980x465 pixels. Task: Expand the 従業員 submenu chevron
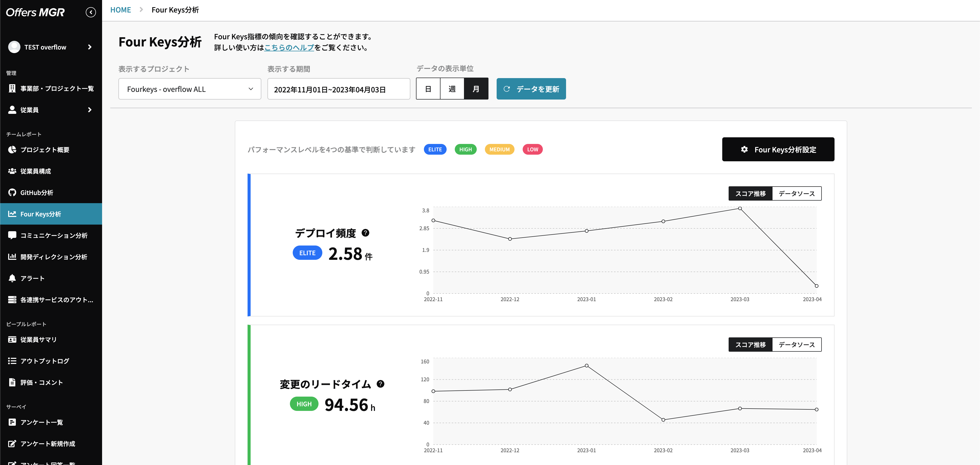coord(90,109)
